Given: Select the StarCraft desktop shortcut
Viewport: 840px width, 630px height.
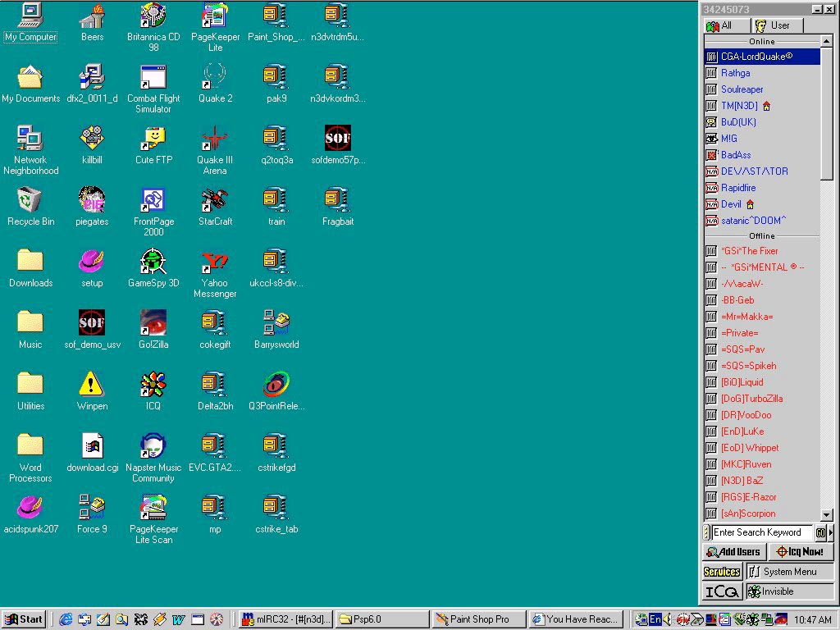Looking at the screenshot, I should coord(214,200).
